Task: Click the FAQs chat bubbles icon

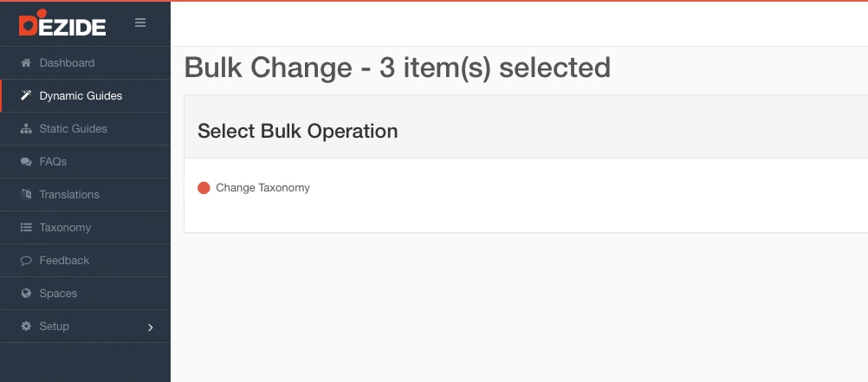Action: (26, 161)
